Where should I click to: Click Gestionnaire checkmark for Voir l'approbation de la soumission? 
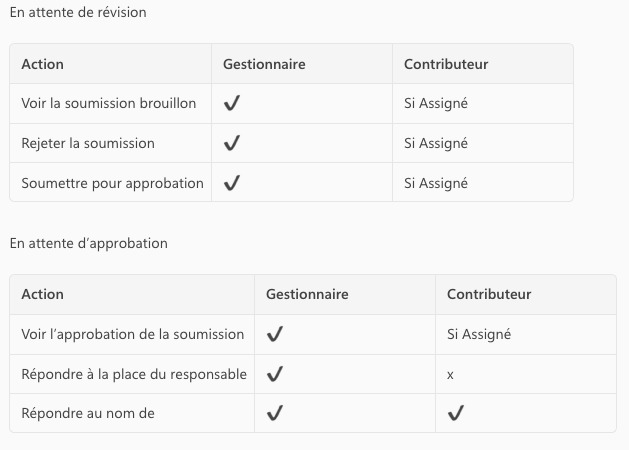click(x=275, y=334)
